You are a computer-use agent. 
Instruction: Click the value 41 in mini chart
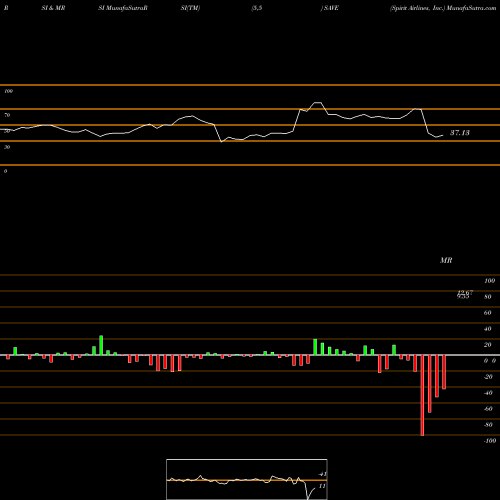coord(322,474)
